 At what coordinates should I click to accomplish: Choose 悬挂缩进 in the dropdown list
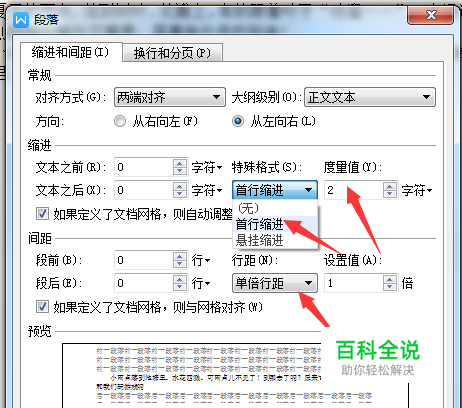pos(275,240)
